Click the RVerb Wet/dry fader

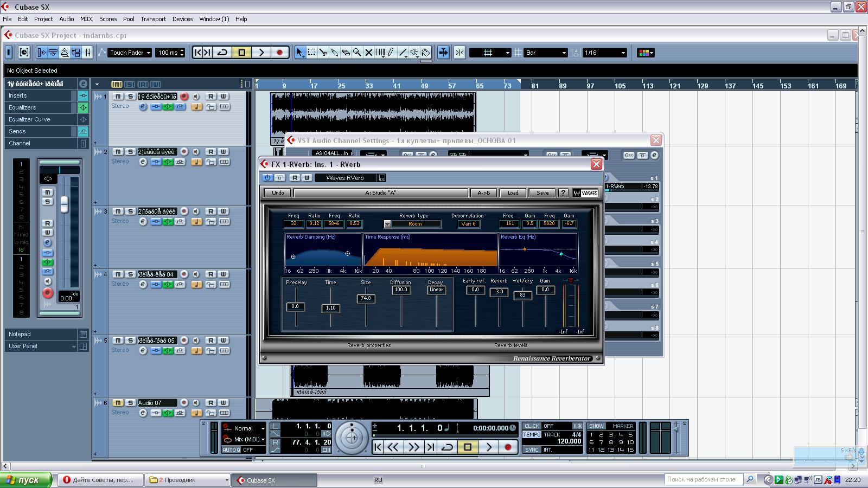(x=522, y=295)
